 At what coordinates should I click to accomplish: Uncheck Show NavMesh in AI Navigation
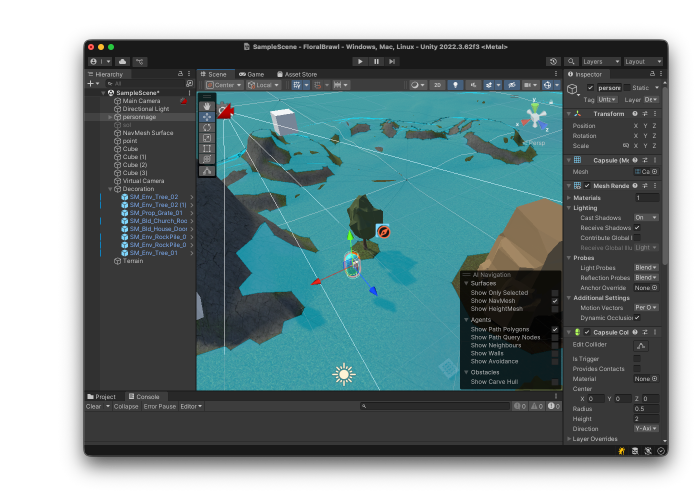coord(555,301)
